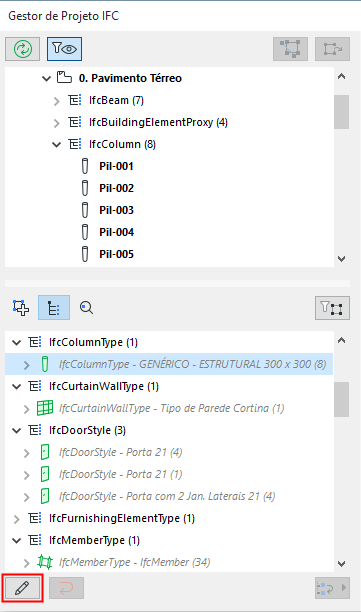Viewport: 361px width, 612px height.
Task: Collapse the IfcDoorStyle (3) group
Action: 16,431
